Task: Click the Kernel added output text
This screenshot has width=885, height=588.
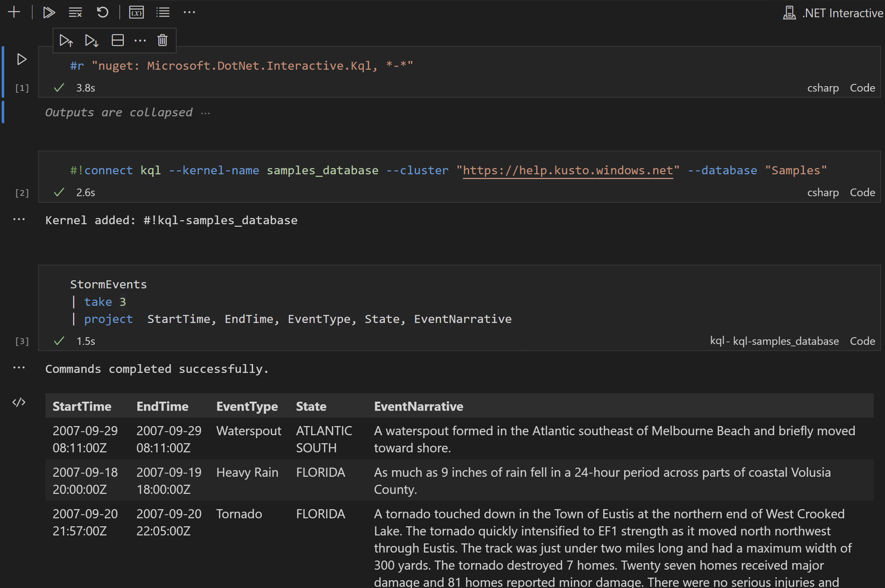Action: click(x=171, y=220)
